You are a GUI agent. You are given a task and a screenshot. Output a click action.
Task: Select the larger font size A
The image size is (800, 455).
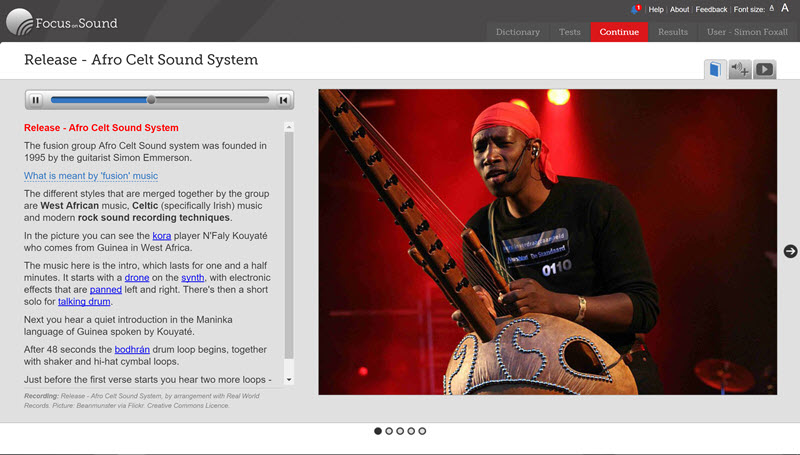(785, 8)
